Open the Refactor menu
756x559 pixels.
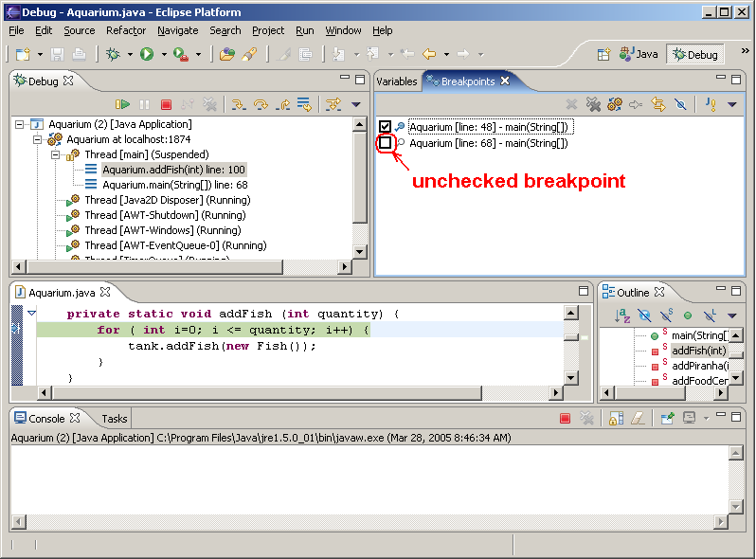click(x=126, y=30)
